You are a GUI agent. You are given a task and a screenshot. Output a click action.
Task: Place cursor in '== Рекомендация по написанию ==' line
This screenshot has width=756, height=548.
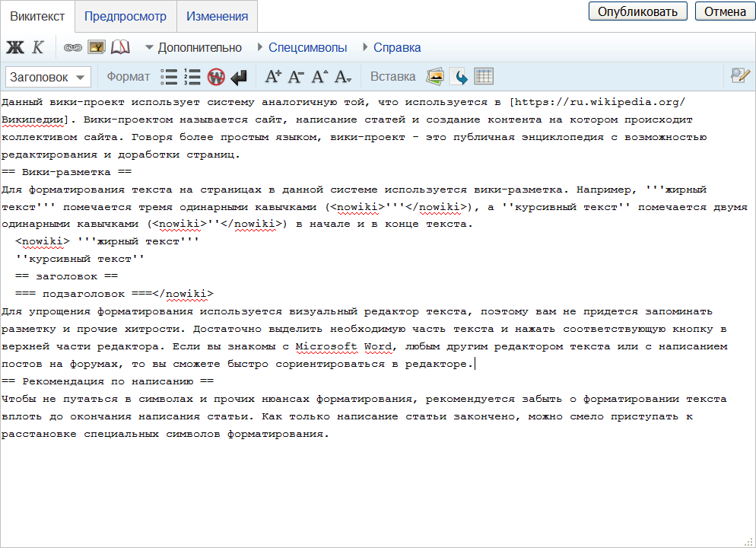(107, 381)
